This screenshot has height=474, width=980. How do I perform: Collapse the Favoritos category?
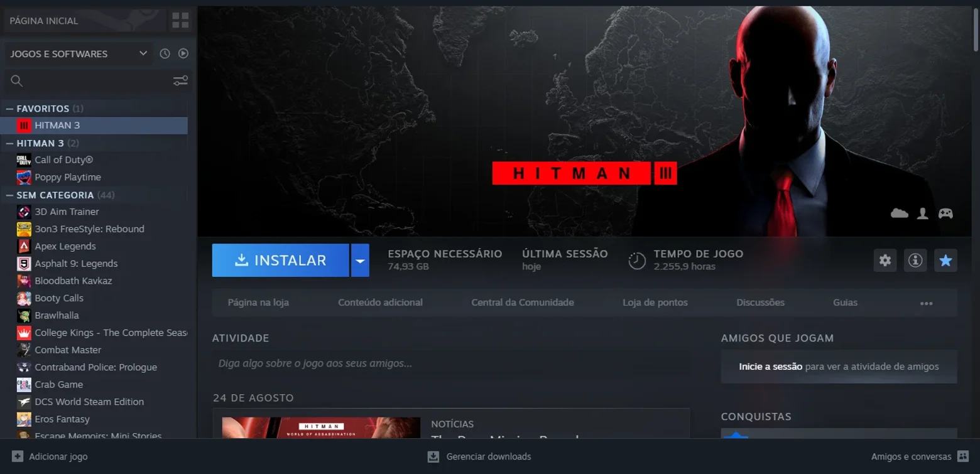pos(9,109)
